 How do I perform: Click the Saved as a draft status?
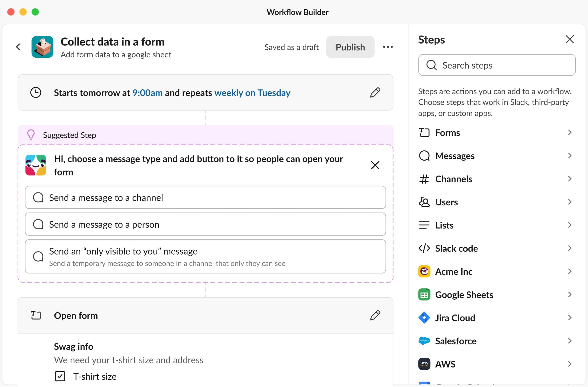click(292, 47)
